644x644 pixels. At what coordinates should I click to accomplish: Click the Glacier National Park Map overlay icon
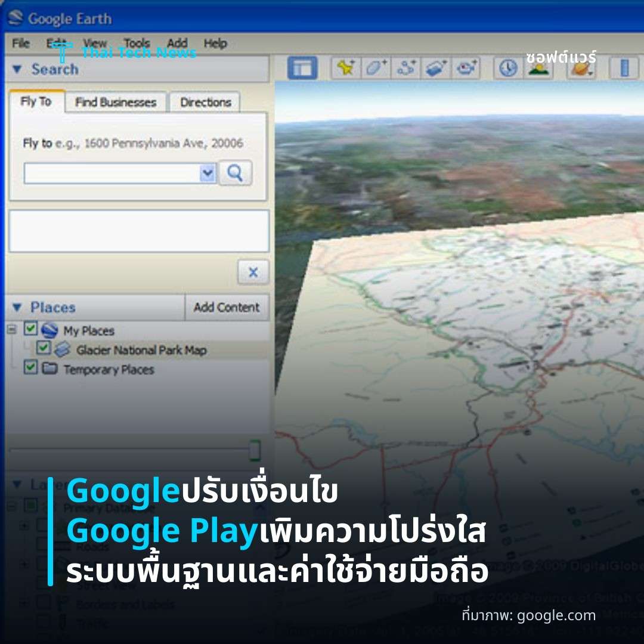pyautogui.click(x=62, y=349)
